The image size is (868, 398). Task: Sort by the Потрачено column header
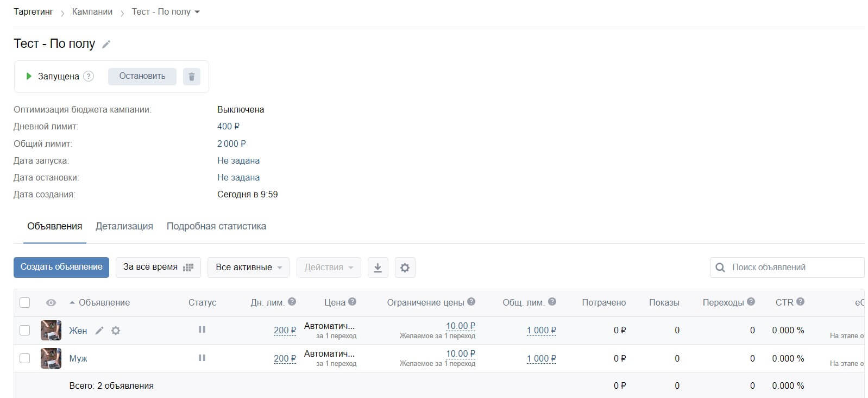pyautogui.click(x=604, y=303)
